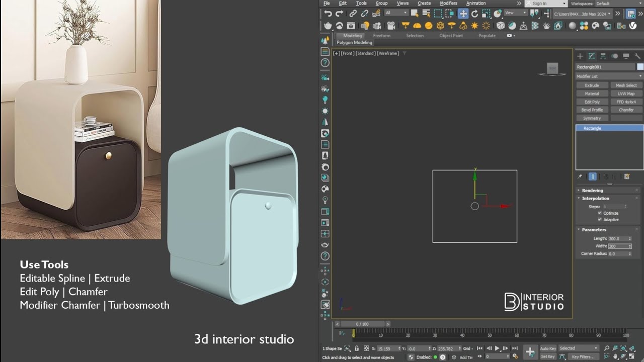
Task: Select the Select Object tool
Action: (415, 14)
